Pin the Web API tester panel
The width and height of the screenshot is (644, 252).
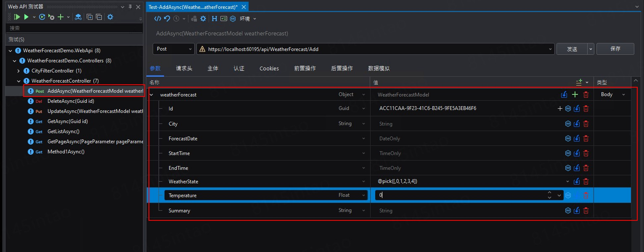130,7
